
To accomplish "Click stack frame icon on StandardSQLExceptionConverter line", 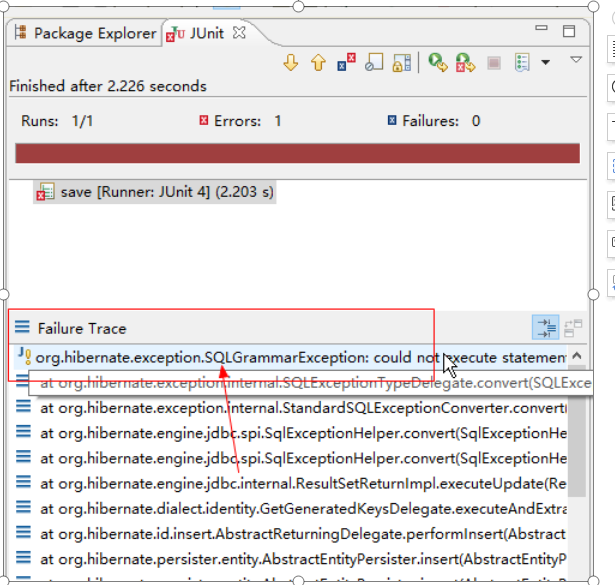I will 23,406.
